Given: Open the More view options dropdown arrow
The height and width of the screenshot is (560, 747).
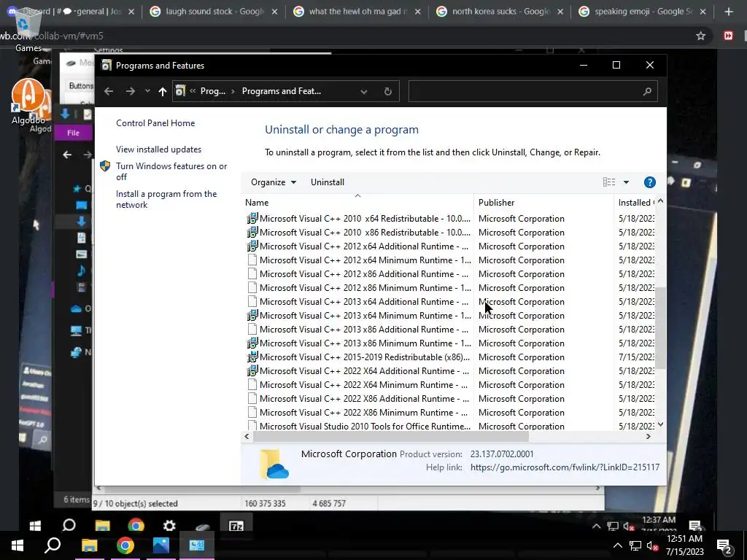Looking at the screenshot, I should tap(626, 182).
